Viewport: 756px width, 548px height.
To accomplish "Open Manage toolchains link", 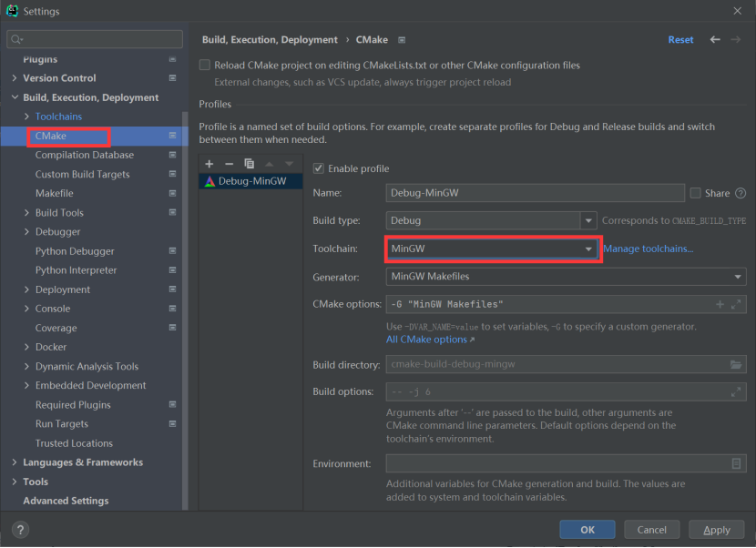I will 648,249.
